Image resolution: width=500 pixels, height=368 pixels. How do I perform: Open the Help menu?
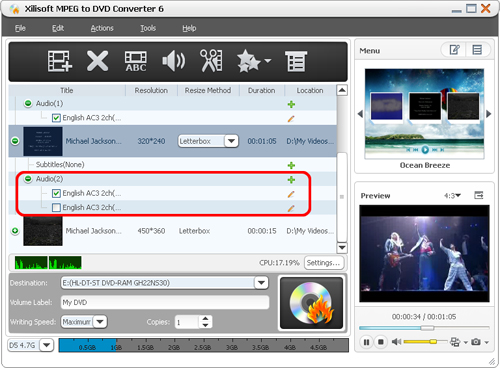[x=189, y=28]
